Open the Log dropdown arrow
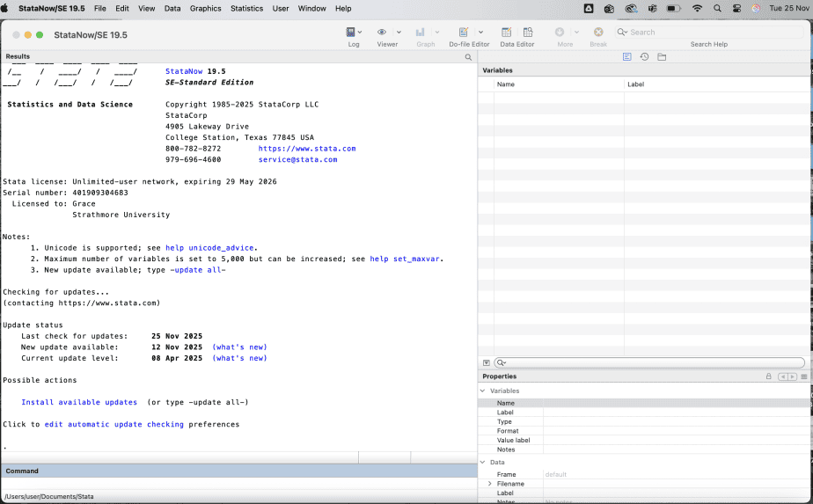 (360, 33)
